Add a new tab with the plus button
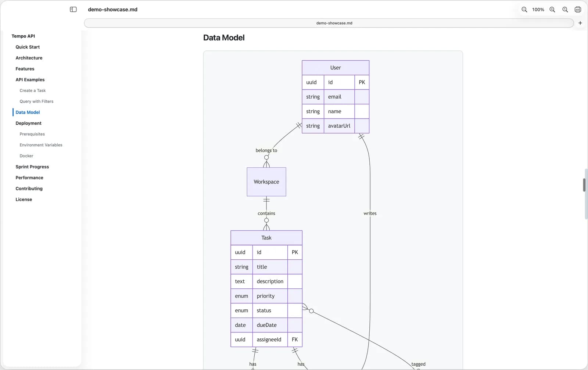The image size is (588, 370). [580, 23]
